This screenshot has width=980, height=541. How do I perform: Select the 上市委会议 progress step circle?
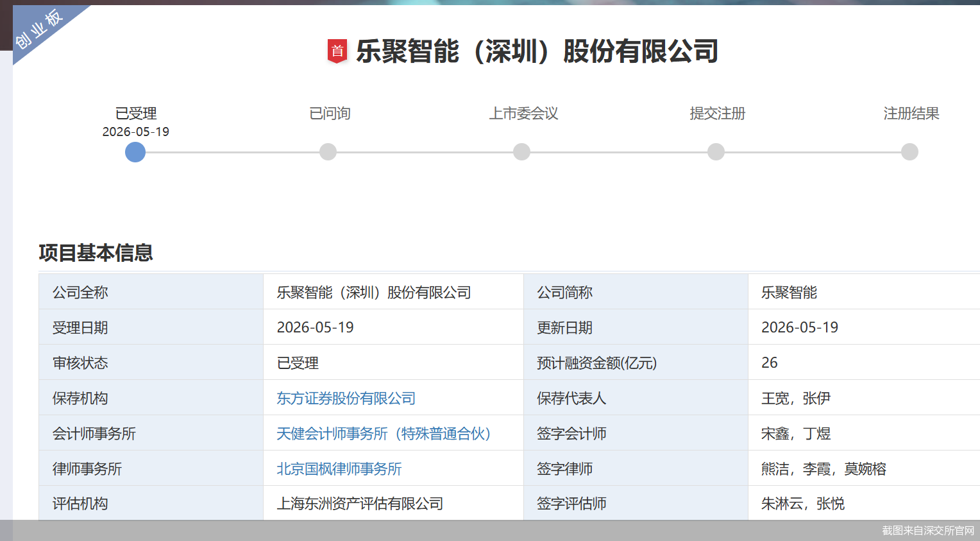tap(522, 152)
